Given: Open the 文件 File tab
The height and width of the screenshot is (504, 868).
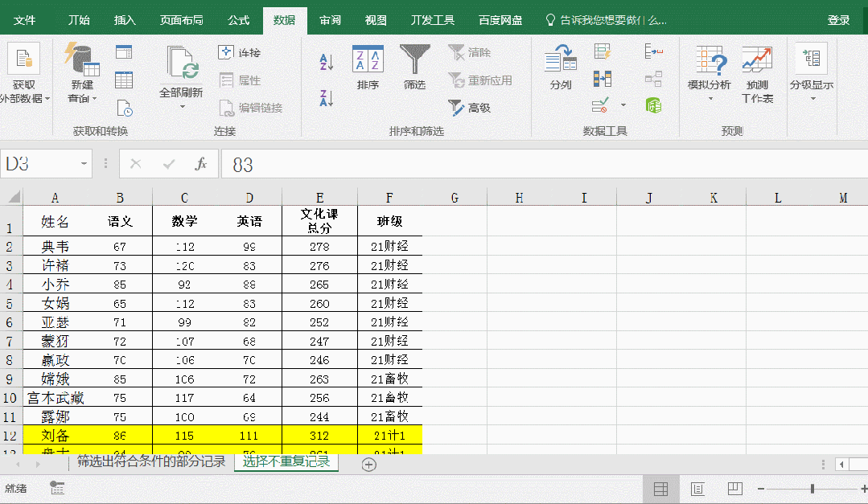Looking at the screenshot, I should click(24, 20).
